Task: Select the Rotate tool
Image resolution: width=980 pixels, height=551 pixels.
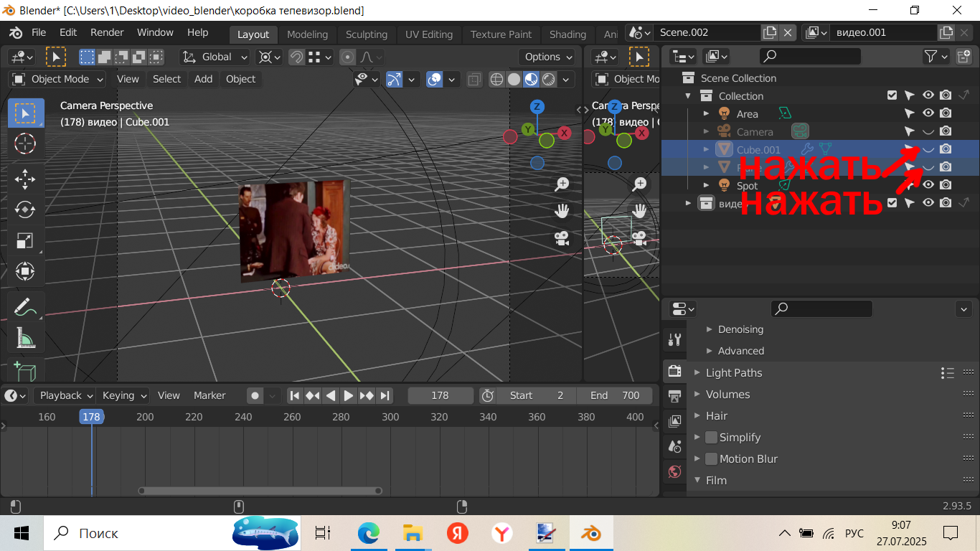Action: tap(25, 209)
